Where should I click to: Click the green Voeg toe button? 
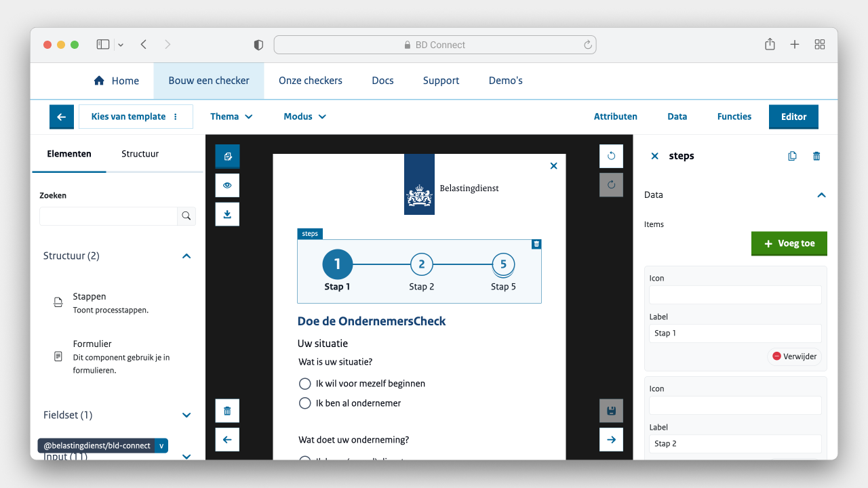click(789, 243)
